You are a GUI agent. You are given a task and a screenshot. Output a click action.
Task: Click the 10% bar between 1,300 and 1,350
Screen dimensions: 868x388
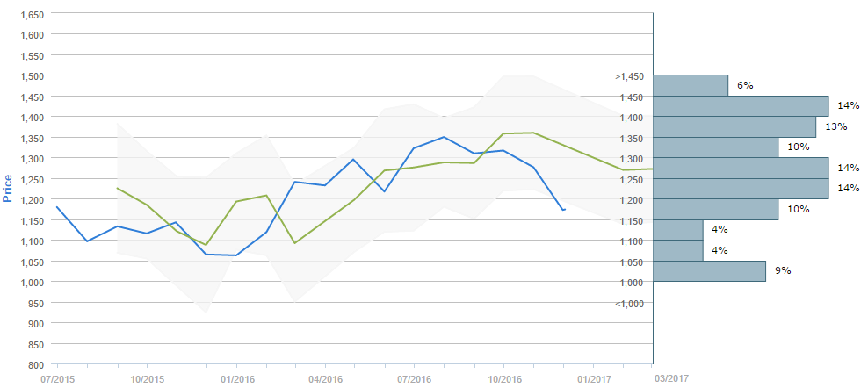[x=716, y=147]
